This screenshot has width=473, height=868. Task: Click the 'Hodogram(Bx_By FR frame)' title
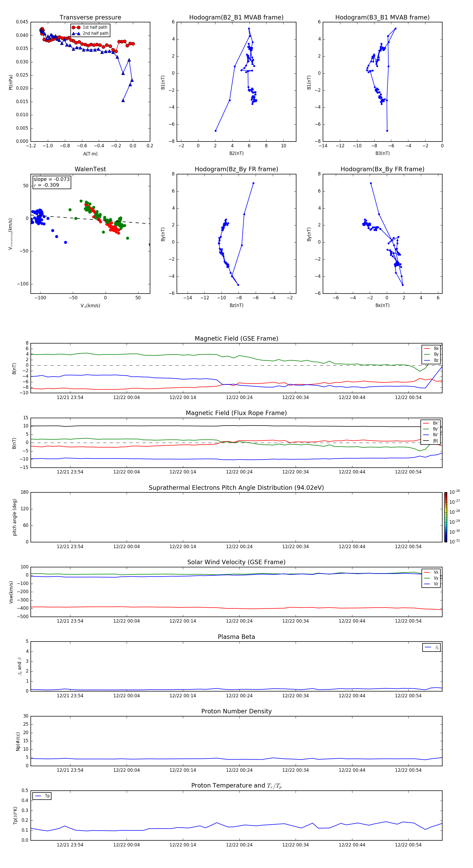click(382, 169)
